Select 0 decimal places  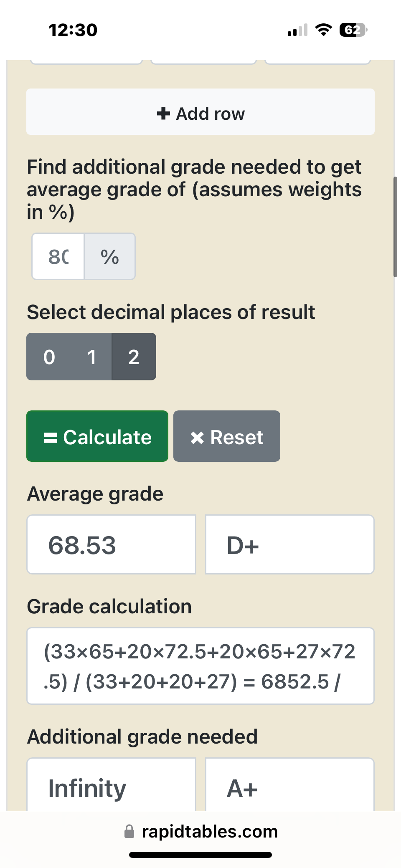[49, 357]
